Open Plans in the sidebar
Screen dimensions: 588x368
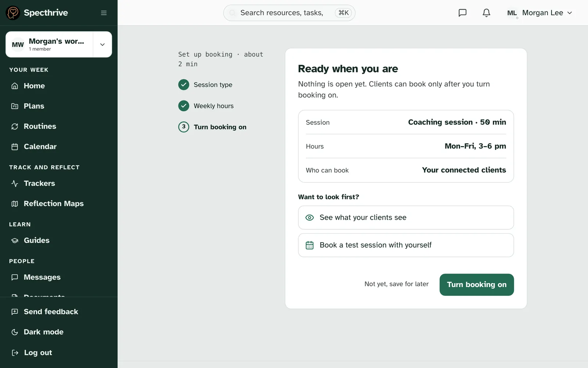[x=59, y=106]
